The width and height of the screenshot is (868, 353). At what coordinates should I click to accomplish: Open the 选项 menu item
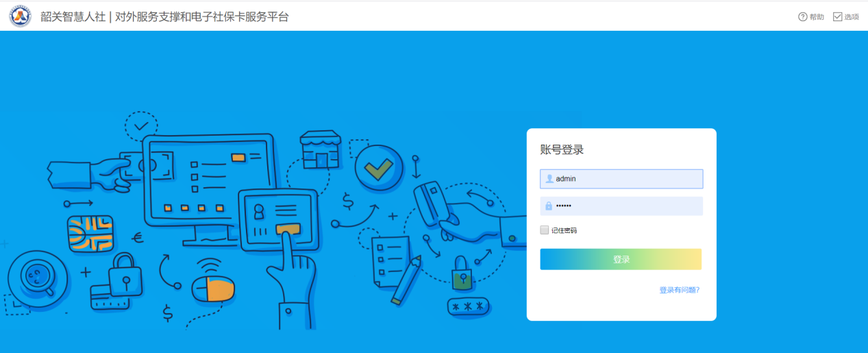852,16
